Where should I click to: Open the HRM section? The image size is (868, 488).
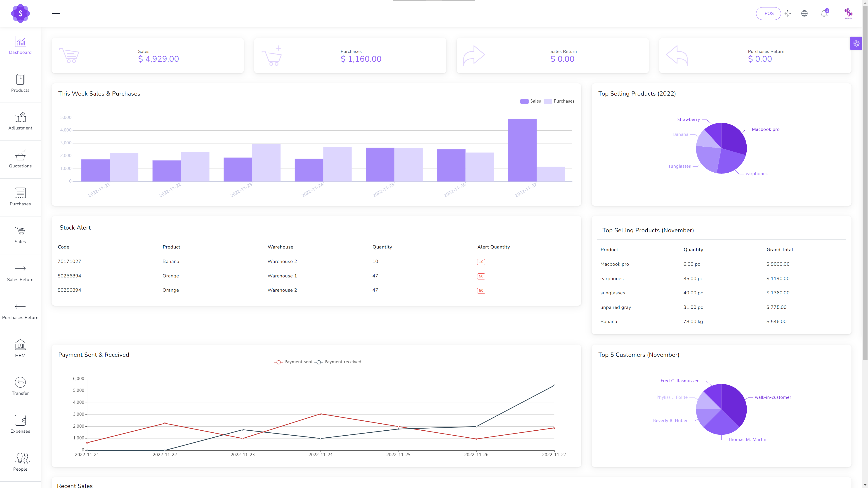[x=20, y=348]
